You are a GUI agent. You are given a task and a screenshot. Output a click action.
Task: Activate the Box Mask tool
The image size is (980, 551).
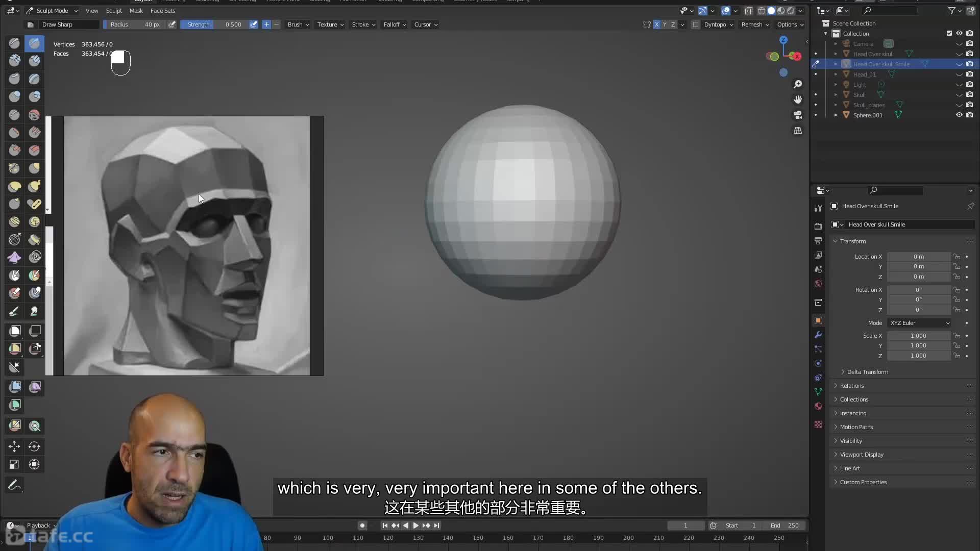[x=14, y=331]
